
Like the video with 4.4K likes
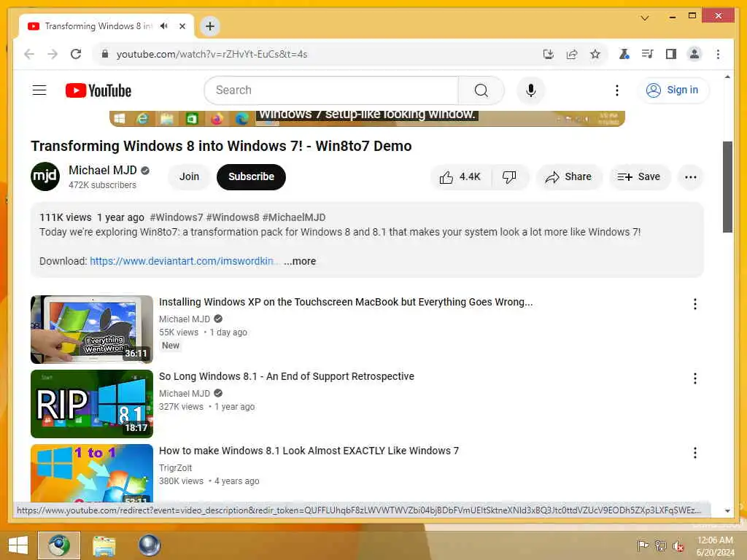pos(460,177)
